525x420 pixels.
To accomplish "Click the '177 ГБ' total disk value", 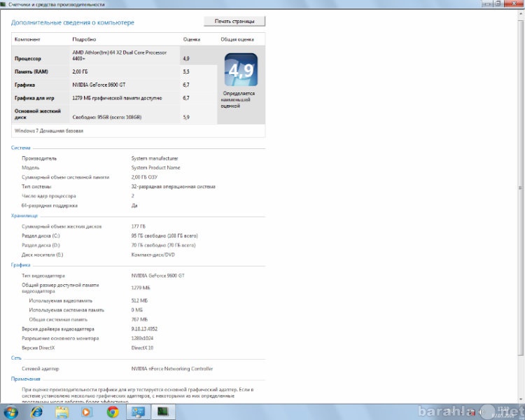I will [139, 226].
